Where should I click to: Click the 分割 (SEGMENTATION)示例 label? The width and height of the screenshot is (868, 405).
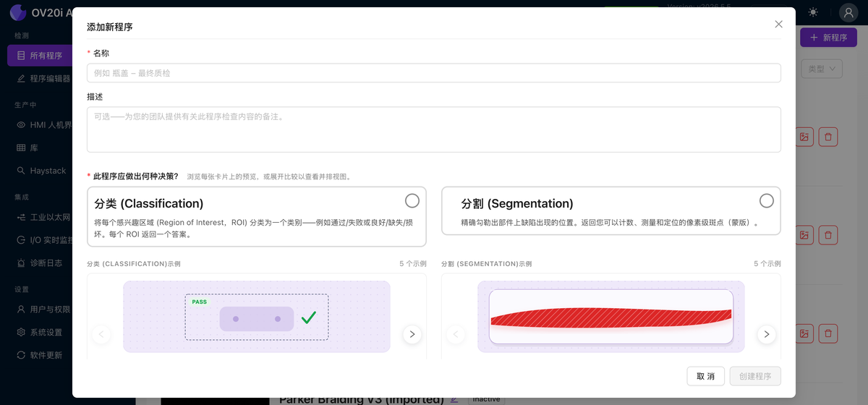487,264
